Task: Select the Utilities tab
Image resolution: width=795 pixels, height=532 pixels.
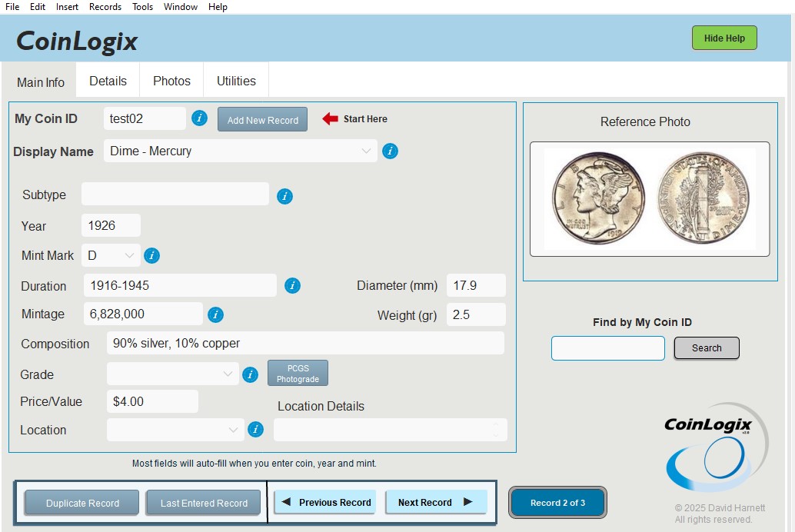Action: [236, 81]
